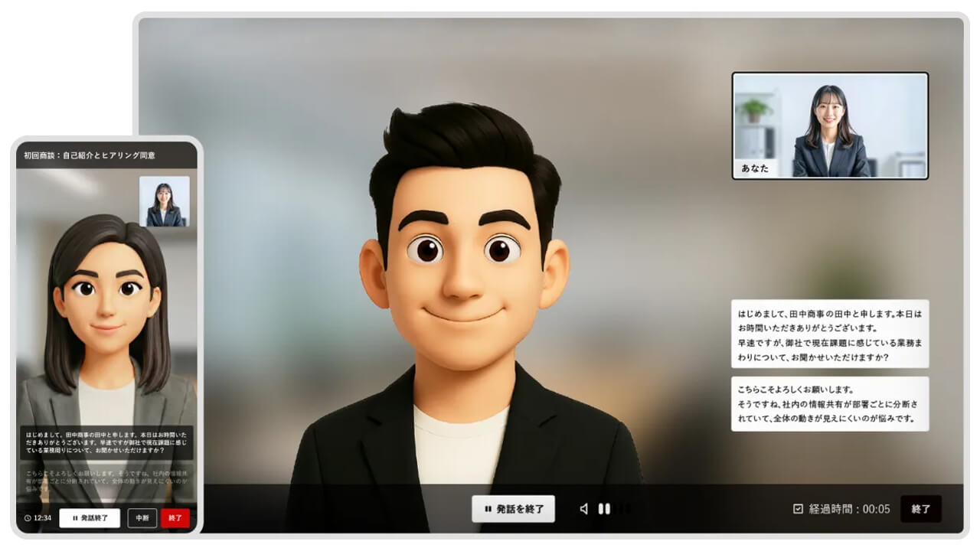Tap the small self-view thumbnail on mobile
This screenshot has width=980, height=551.
(x=165, y=202)
